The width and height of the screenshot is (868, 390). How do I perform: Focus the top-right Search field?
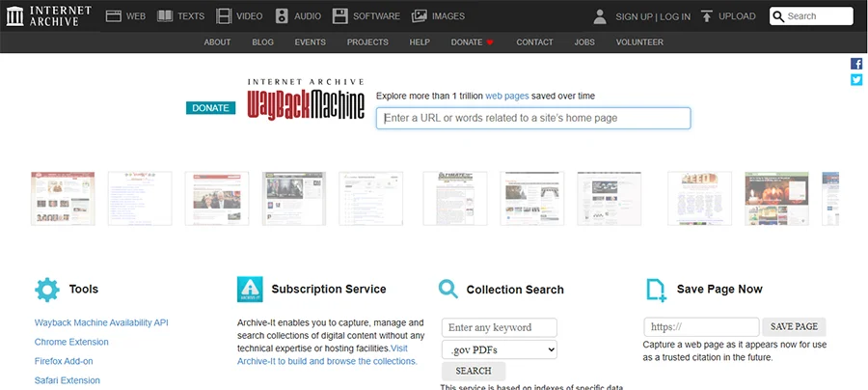[811, 16]
